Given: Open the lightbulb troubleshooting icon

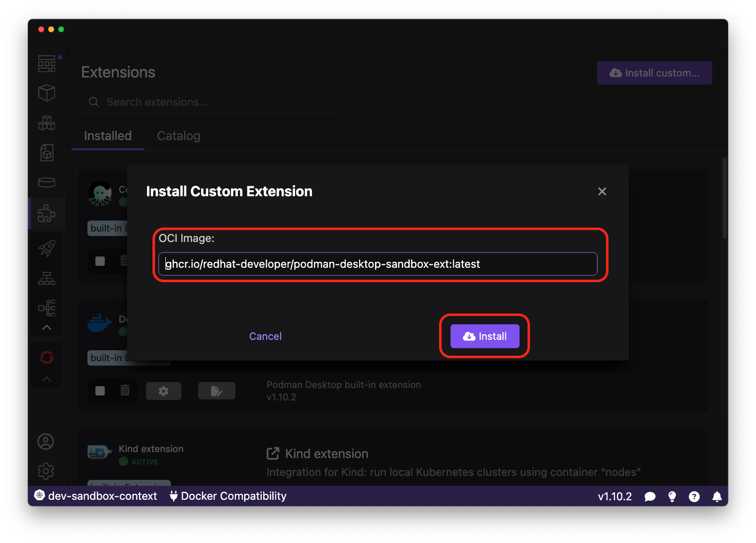Looking at the screenshot, I should pyautogui.click(x=672, y=496).
